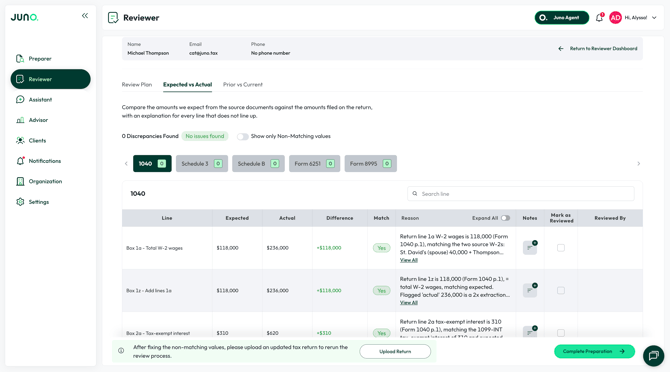Expand the user account dropdown chevron
Viewport: 670px width, 372px height.
654,18
